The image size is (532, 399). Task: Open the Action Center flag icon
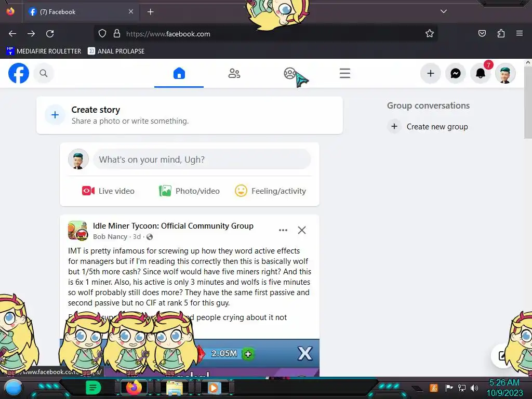[449, 388]
